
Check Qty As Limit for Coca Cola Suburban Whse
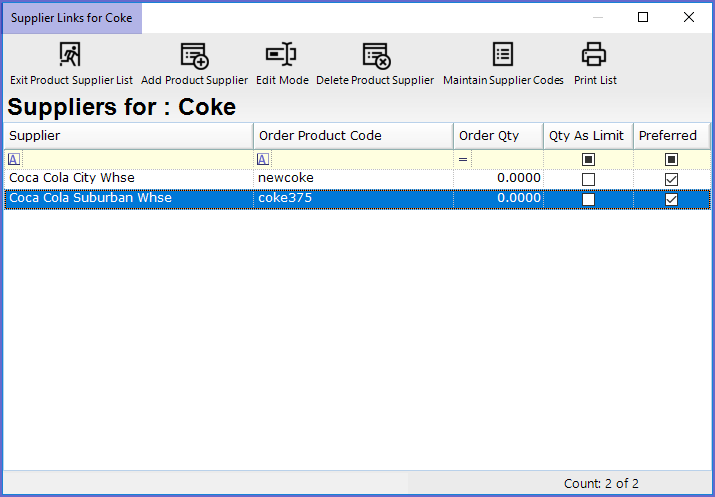coord(588,199)
